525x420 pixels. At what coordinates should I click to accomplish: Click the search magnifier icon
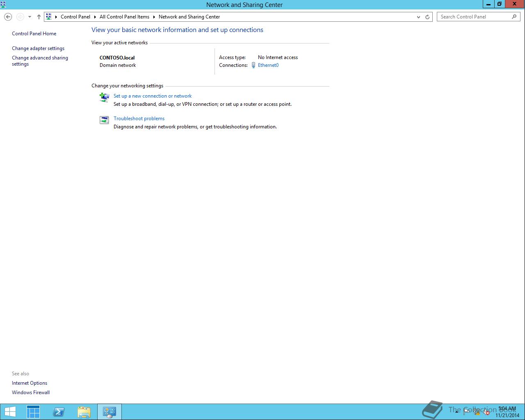tap(514, 17)
